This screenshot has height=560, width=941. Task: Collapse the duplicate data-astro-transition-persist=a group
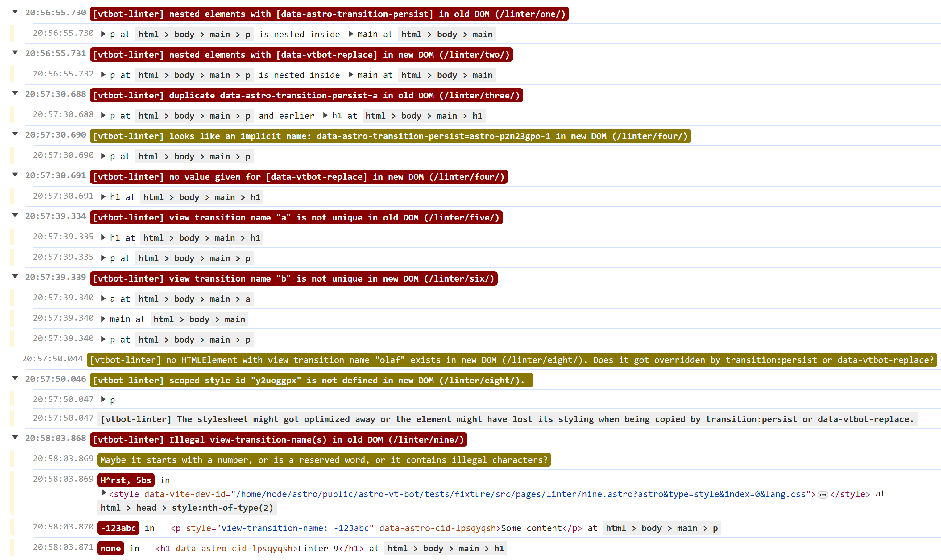point(15,93)
